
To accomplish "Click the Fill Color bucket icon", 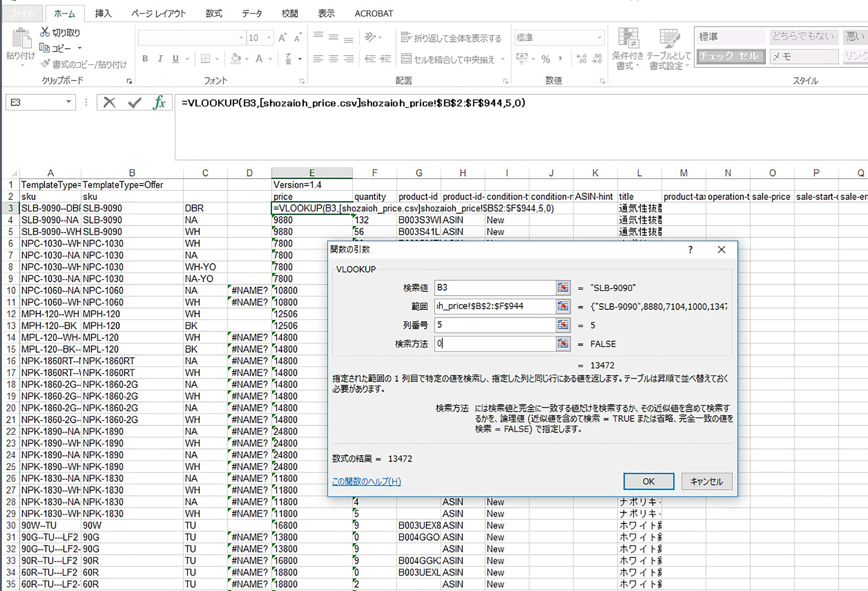I will pyautogui.click(x=236, y=59).
